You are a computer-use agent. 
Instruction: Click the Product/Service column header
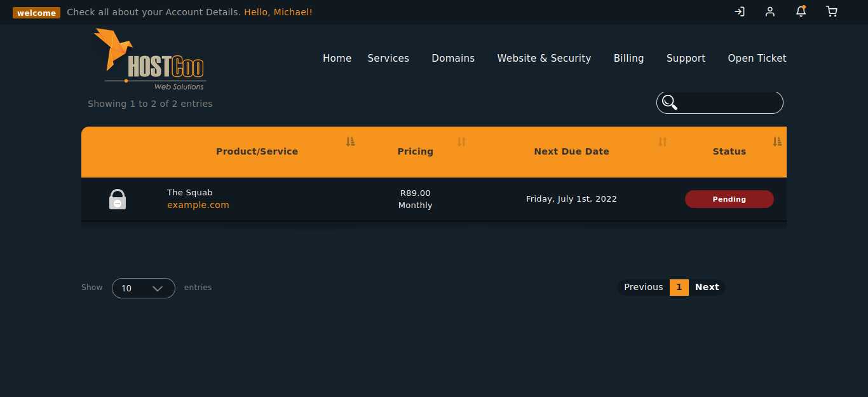(x=257, y=151)
